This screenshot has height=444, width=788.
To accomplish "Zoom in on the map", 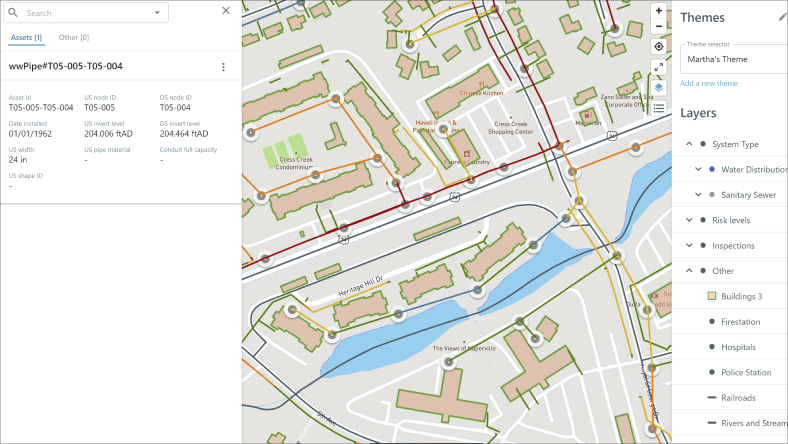I will [659, 11].
